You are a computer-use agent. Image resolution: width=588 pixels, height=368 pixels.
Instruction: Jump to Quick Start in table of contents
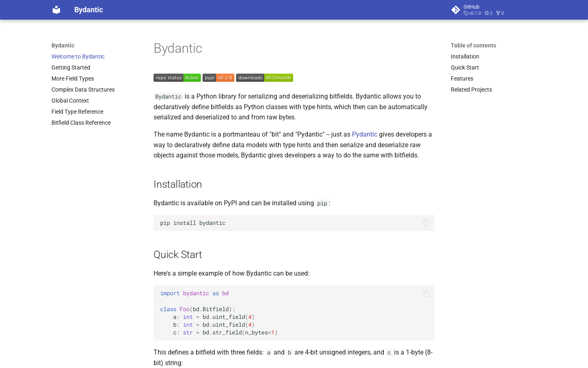465,67
